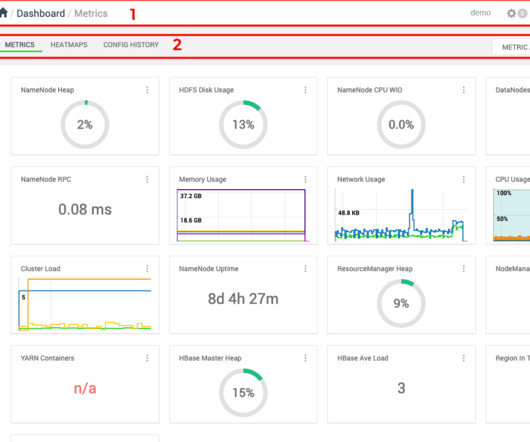530x442 pixels.
Task: Open the HBase Master Heap widget options menu
Action: (305, 358)
